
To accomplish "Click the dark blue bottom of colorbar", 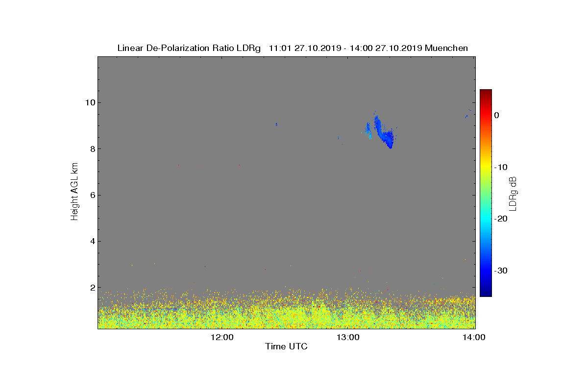I will (486, 292).
